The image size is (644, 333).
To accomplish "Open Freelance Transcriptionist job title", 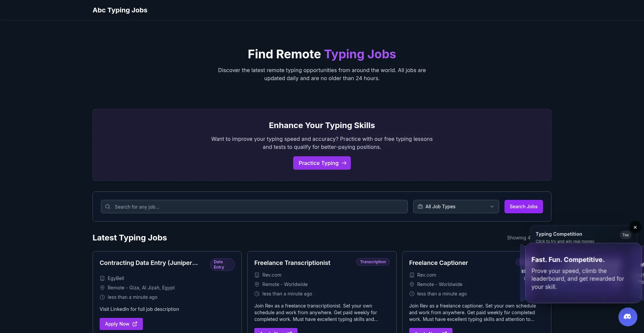I will (x=292, y=263).
